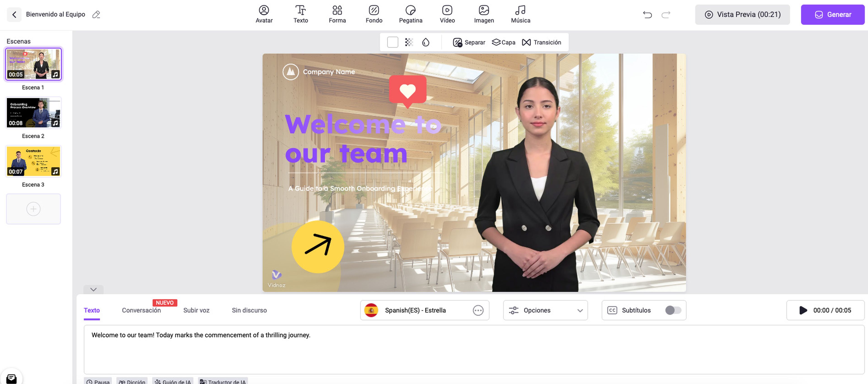This screenshot has width=868, height=384.
Task: Click Separar in the canvas toolbar
Action: pos(469,42)
